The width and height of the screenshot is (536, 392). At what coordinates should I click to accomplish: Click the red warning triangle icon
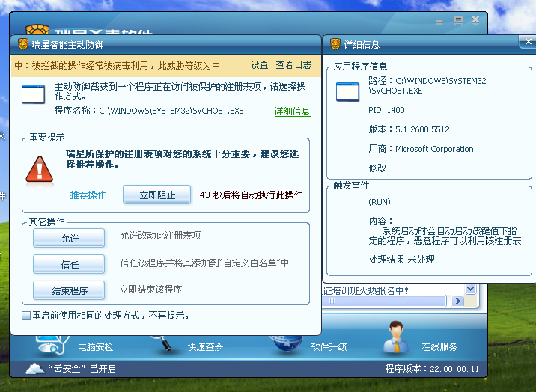40,170
